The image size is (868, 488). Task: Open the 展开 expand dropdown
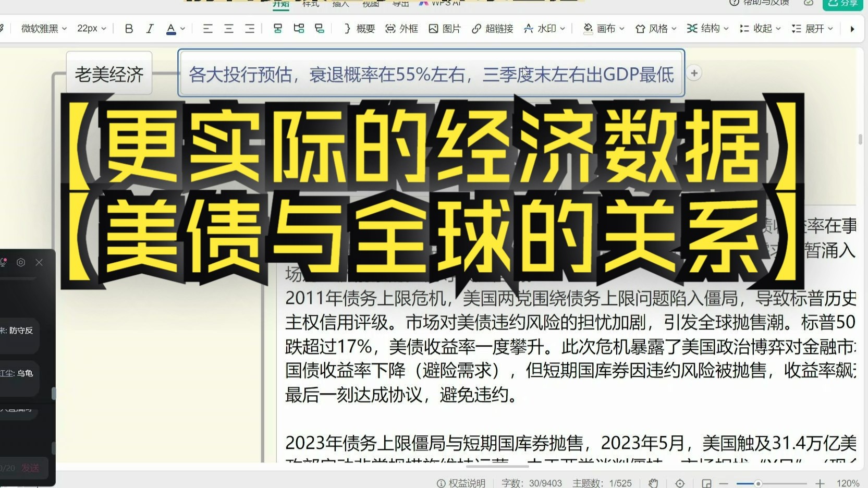[812, 29]
